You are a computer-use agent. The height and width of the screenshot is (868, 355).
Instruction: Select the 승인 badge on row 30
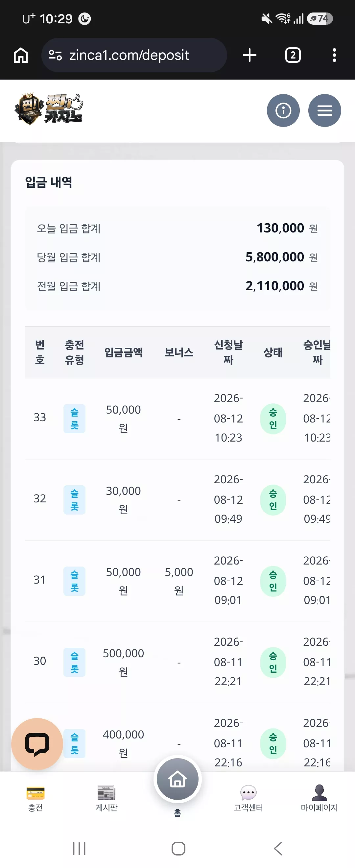[x=273, y=663]
